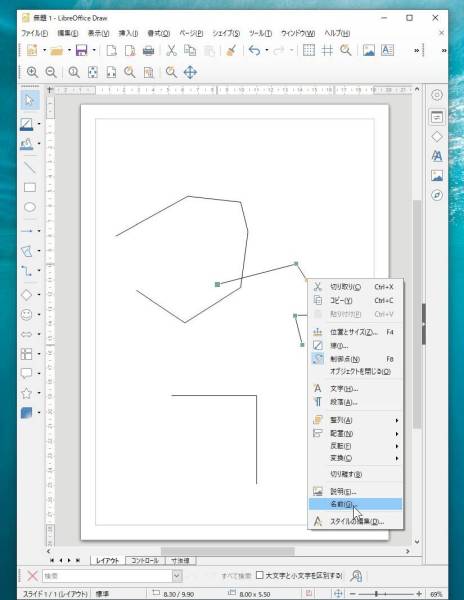The height and width of the screenshot is (600, 464).
Task: Enable 大文字と小文字を区別する checkbox
Action: coord(260,575)
